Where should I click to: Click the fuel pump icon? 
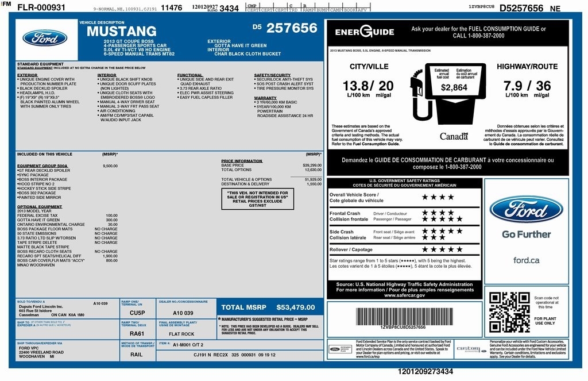click(x=421, y=98)
